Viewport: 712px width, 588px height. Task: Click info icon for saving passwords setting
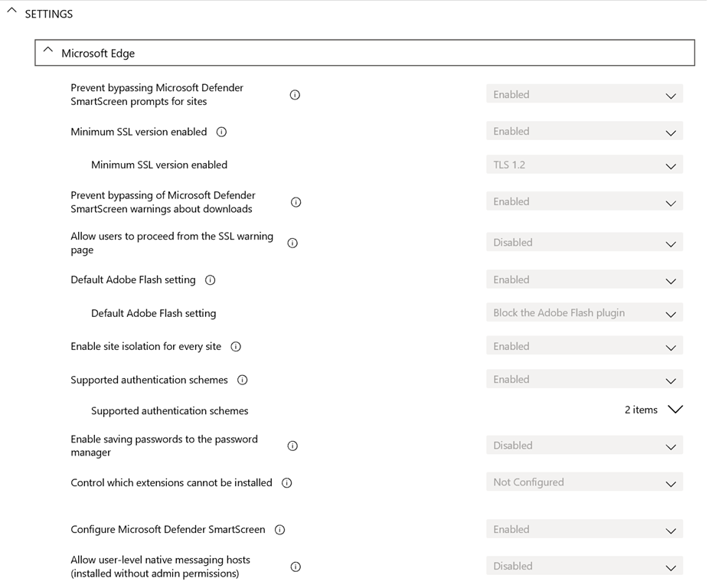(292, 446)
